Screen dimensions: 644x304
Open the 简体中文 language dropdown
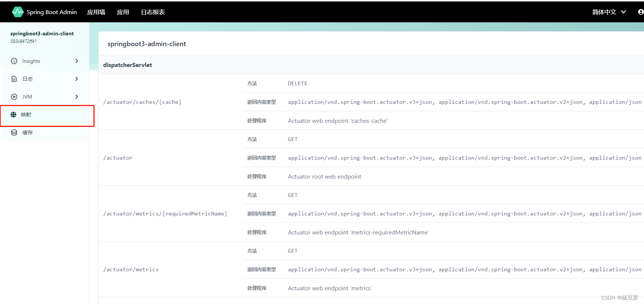(x=609, y=12)
